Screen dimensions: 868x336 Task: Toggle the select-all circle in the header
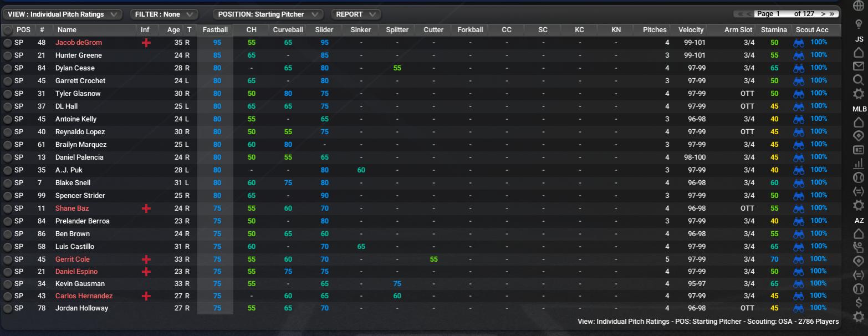point(8,30)
